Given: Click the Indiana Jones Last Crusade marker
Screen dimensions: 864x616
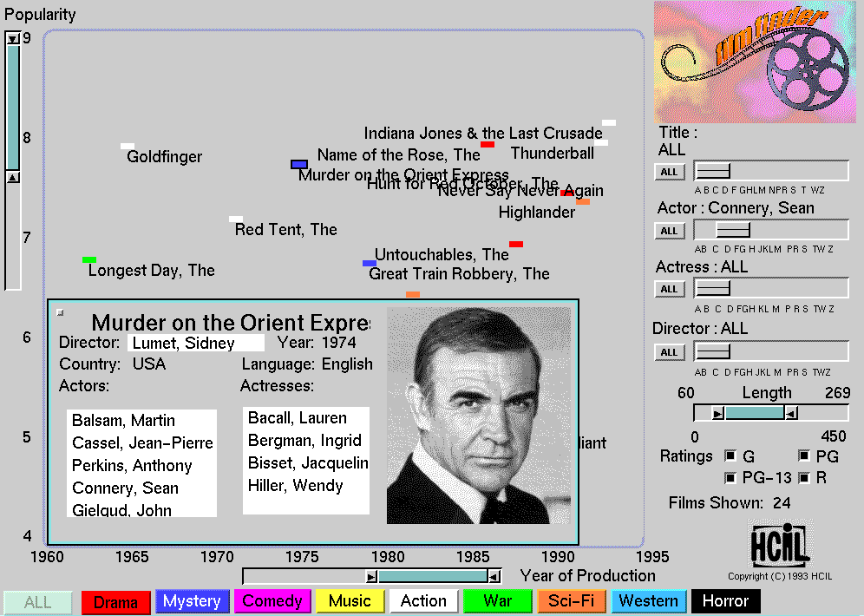Looking at the screenshot, I should [609, 123].
